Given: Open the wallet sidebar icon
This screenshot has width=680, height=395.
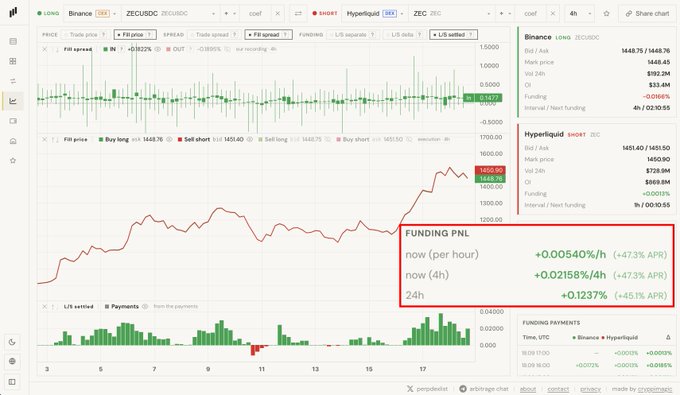Looking at the screenshot, I should (x=13, y=121).
